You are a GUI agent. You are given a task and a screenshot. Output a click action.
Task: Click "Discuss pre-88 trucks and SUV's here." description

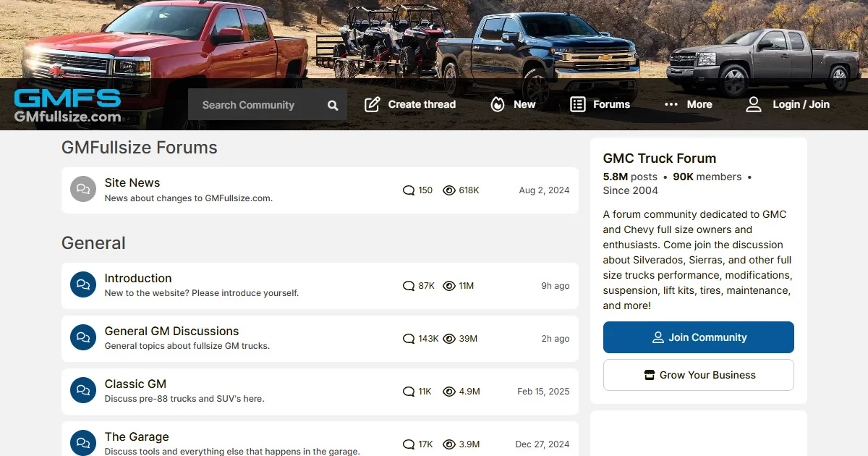(x=184, y=400)
